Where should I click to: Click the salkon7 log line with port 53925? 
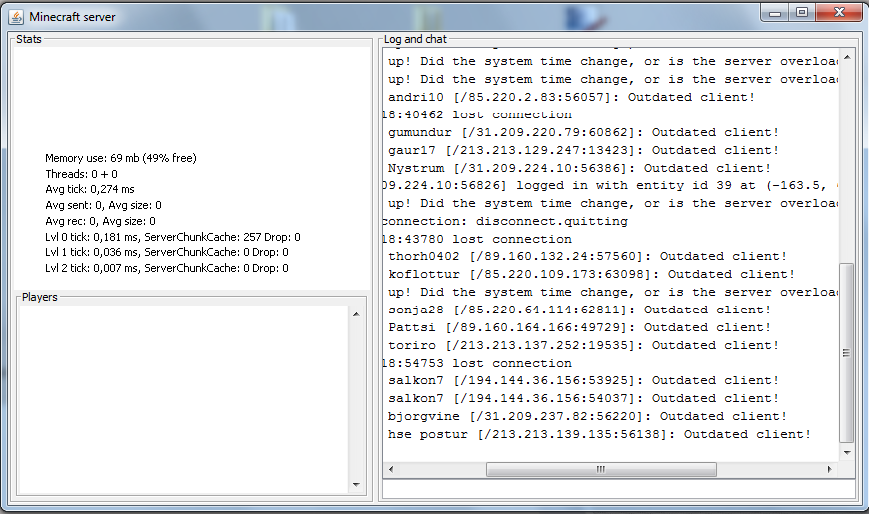pos(583,380)
